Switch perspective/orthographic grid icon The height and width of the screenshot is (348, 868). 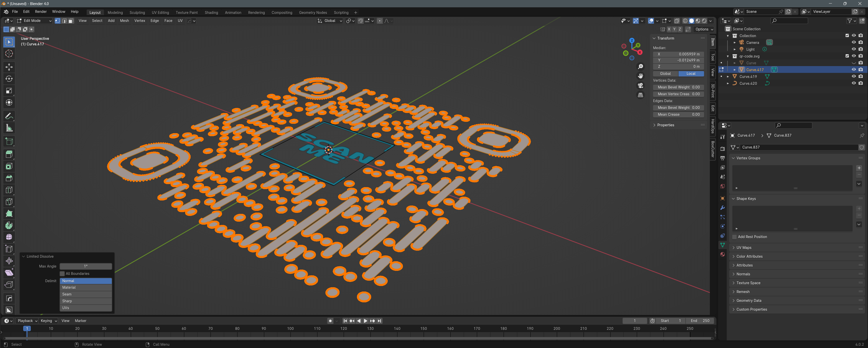coord(640,95)
